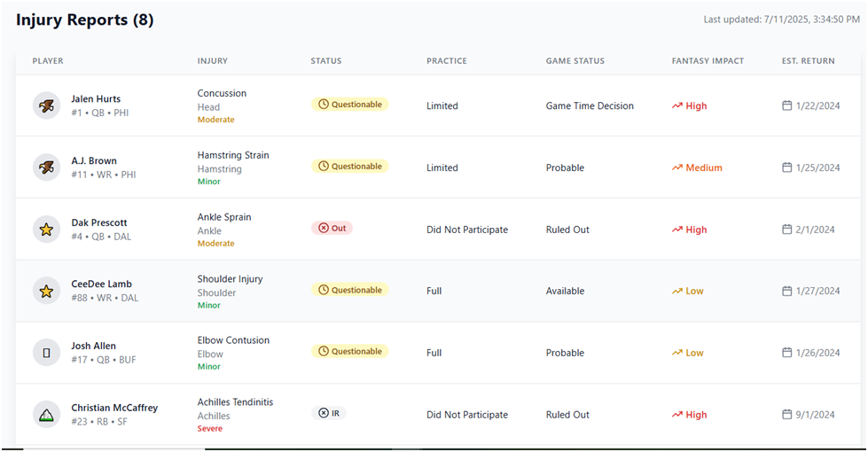Click A.J. Brown's Eagles team logo
This screenshot has height=452, width=868.
(46, 168)
